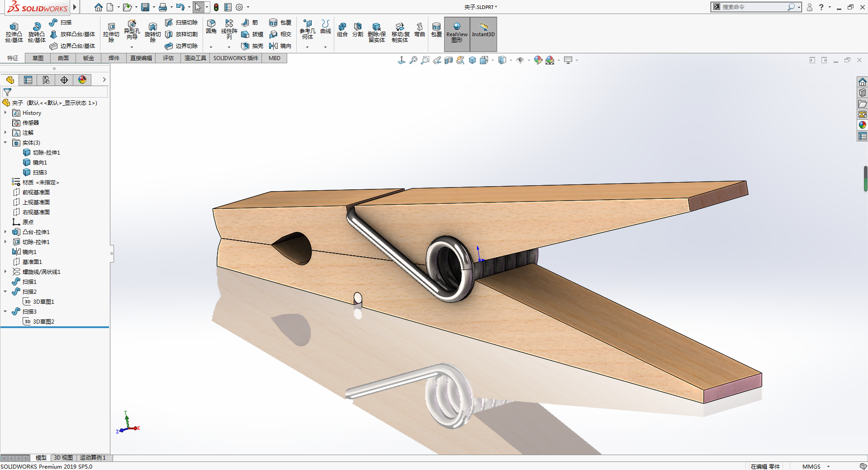The image size is (868, 470).
Task: Choose the Draft (拔模) tool
Action: point(252,34)
